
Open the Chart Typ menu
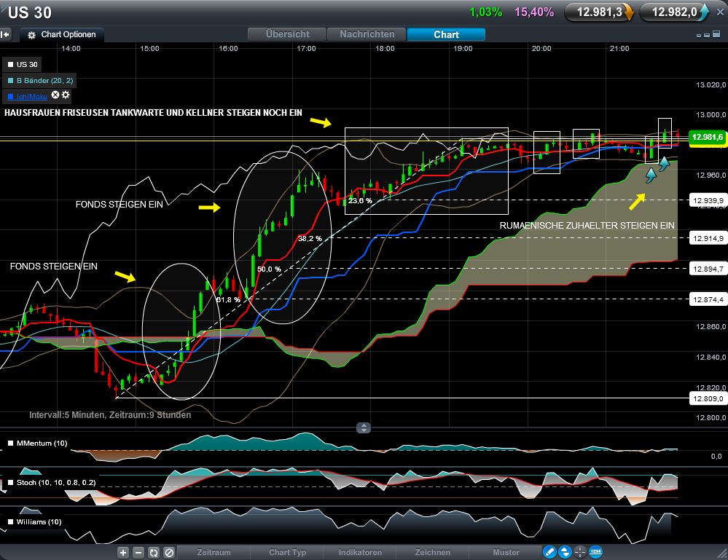[287, 552]
